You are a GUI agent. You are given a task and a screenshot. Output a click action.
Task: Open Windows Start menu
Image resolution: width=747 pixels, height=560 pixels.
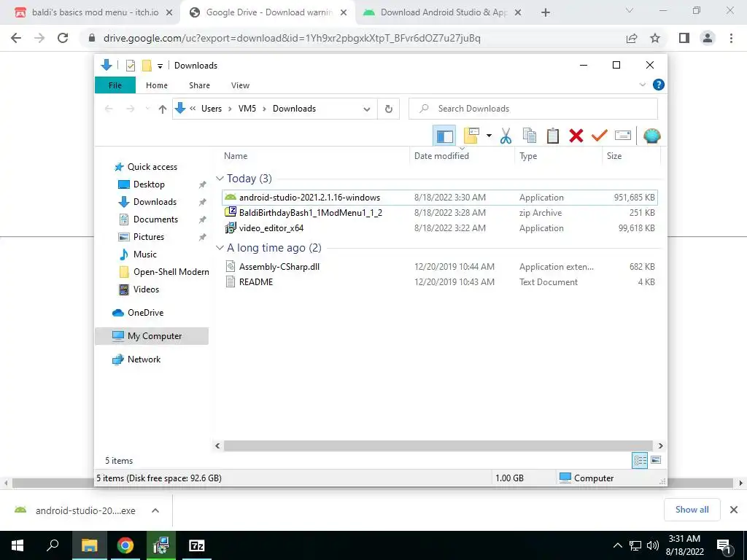pos(18,545)
